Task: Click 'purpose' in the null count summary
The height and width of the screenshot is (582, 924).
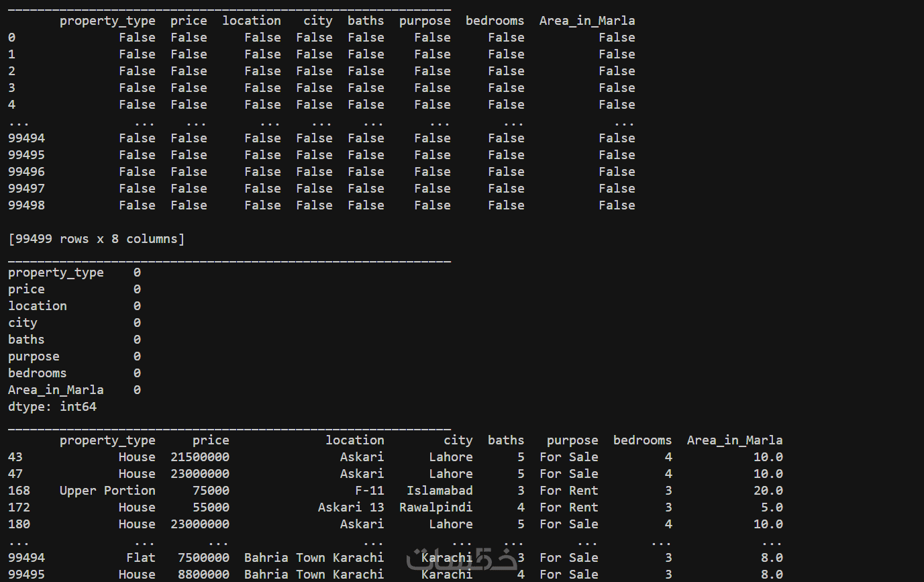Action: click(34, 356)
